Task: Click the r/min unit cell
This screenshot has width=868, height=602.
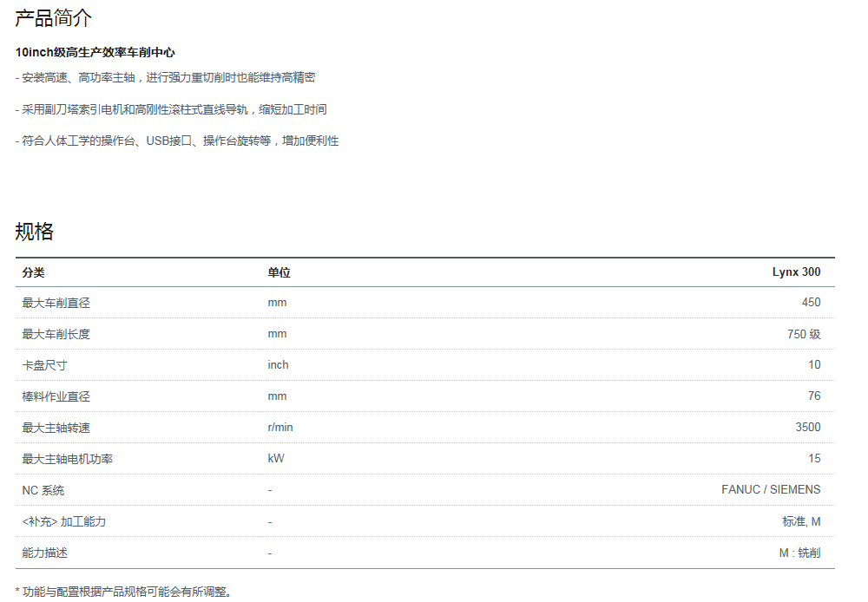Action: 280,427
